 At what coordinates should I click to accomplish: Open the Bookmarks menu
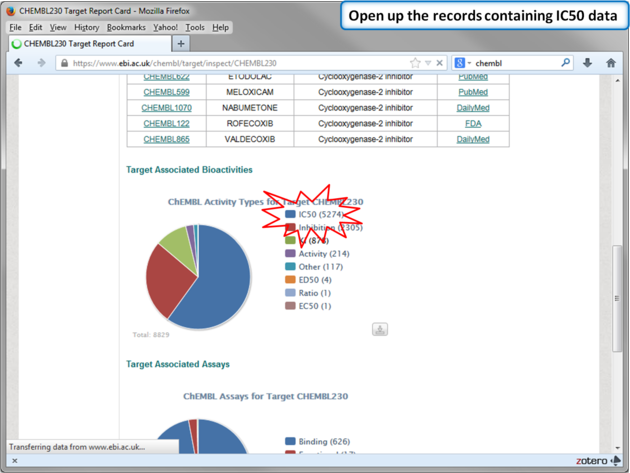tap(126, 28)
